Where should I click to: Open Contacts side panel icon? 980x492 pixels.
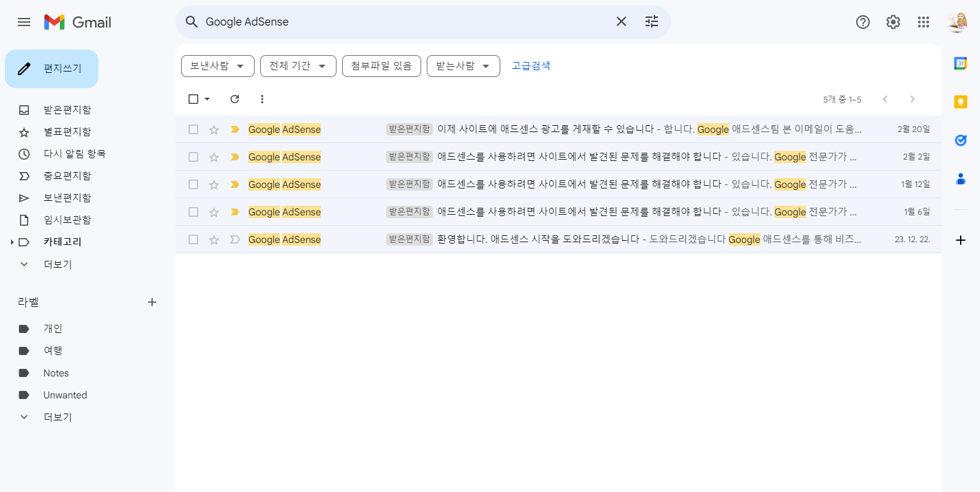click(x=961, y=179)
